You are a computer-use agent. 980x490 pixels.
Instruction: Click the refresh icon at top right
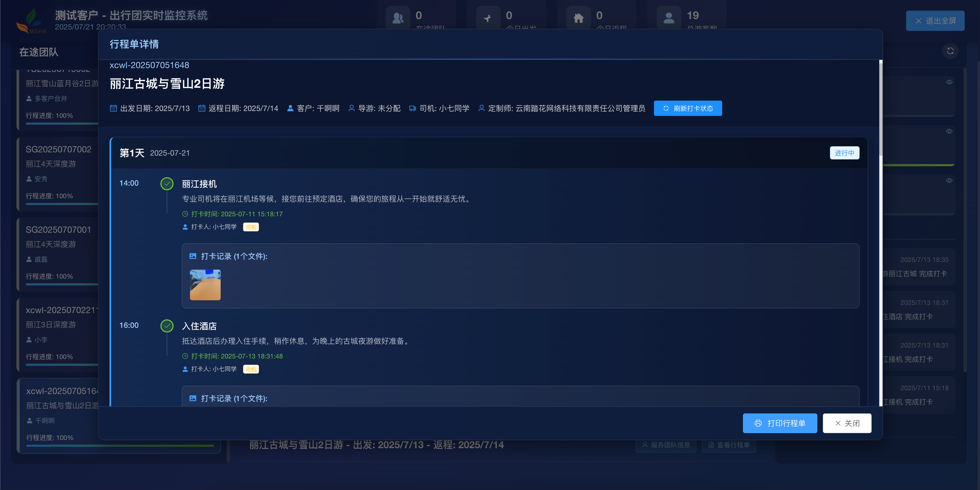pos(950,51)
